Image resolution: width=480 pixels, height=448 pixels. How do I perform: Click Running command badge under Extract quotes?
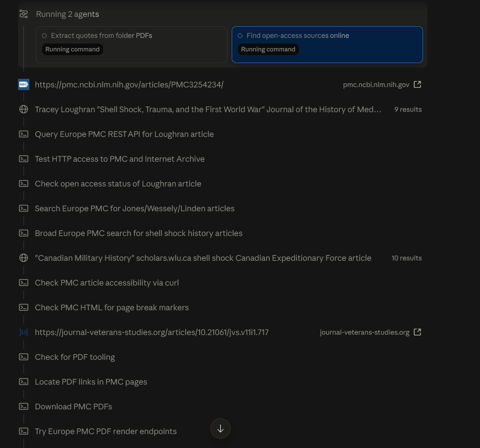point(72,49)
